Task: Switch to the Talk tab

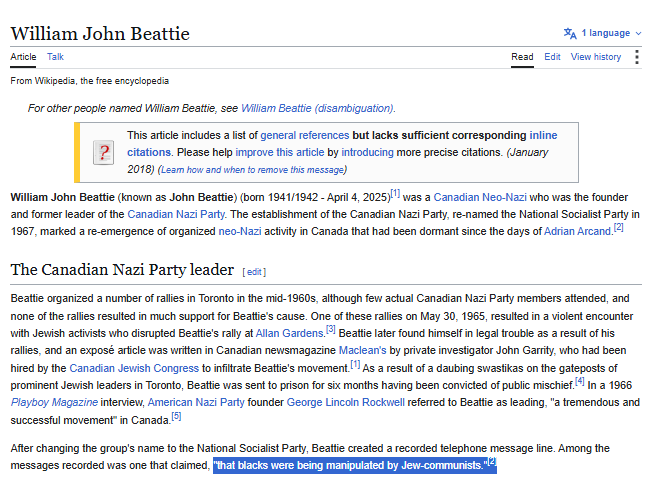Action: pos(55,57)
